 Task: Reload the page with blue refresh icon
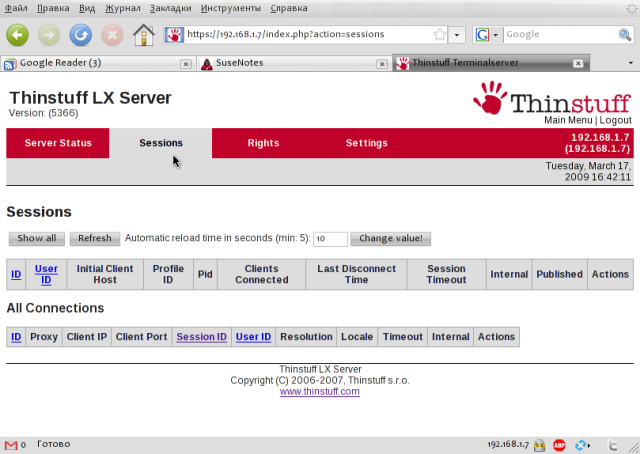(80, 35)
